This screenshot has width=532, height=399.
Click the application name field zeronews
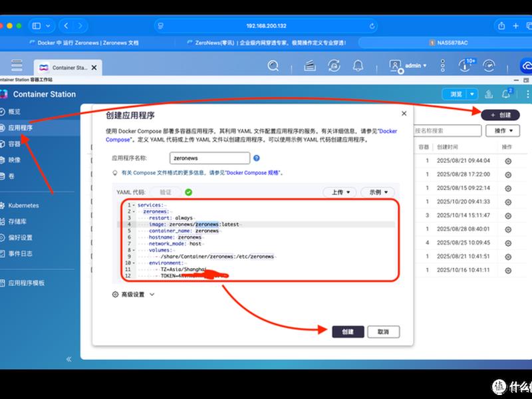point(209,158)
